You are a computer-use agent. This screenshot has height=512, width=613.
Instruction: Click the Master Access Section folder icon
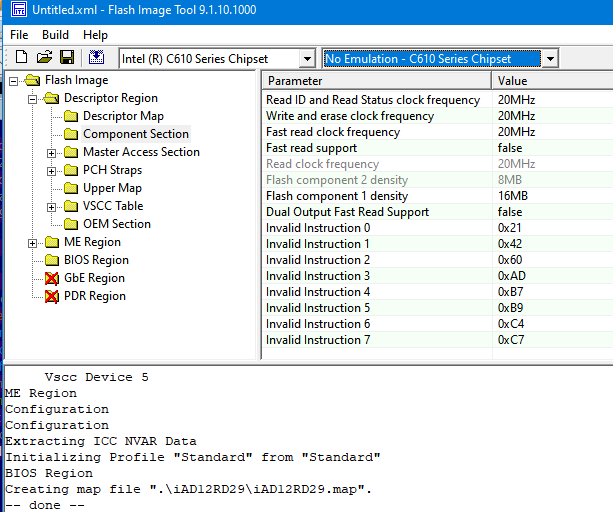click(x=71, y=152)
